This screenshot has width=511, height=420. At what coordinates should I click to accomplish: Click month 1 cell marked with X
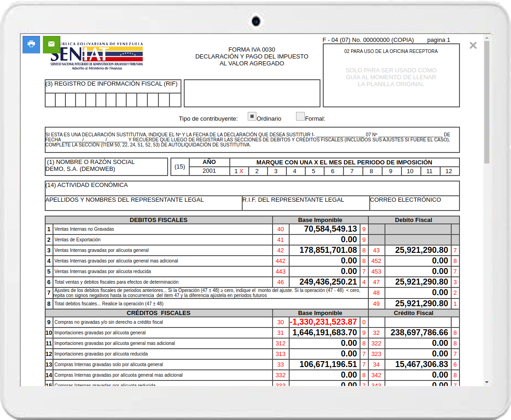tap(239, 171)
